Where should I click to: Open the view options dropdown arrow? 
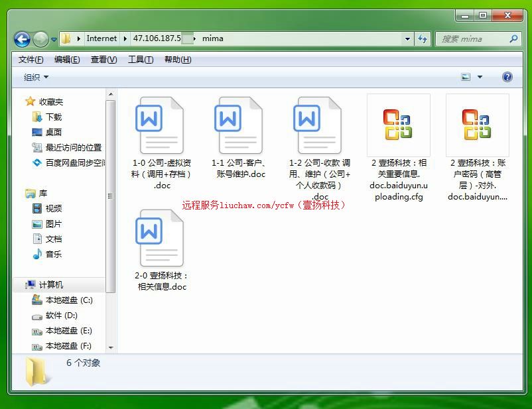480,77
